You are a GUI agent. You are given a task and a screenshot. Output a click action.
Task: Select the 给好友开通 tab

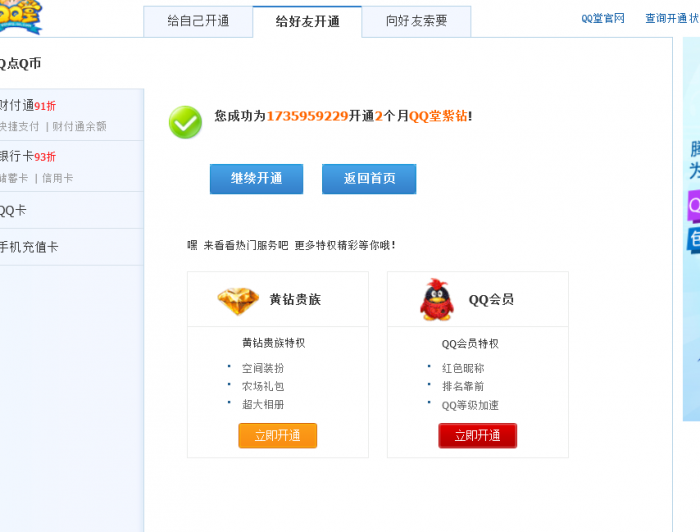tap(307, 21)
